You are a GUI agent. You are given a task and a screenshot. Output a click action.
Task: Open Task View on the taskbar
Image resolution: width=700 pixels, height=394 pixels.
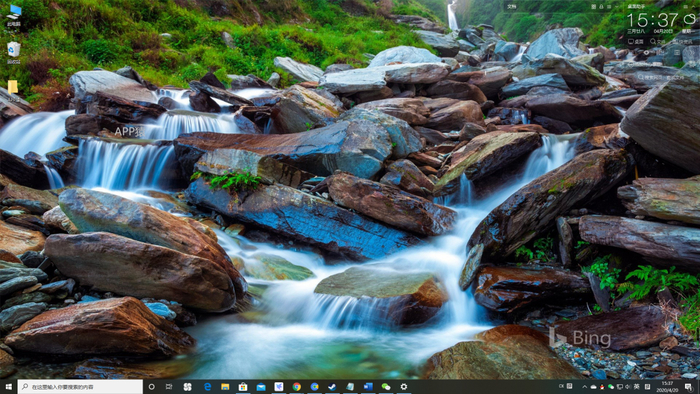point(169,387)
